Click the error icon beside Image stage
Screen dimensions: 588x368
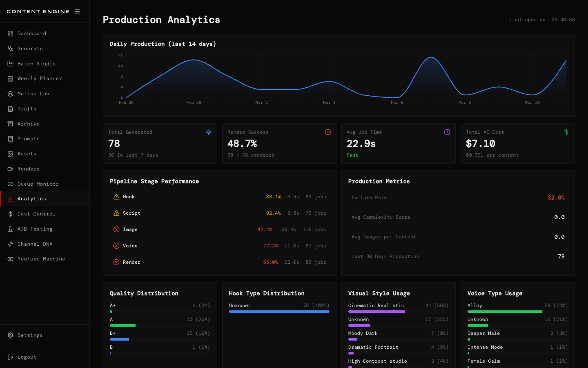click(x=116, y=229)
